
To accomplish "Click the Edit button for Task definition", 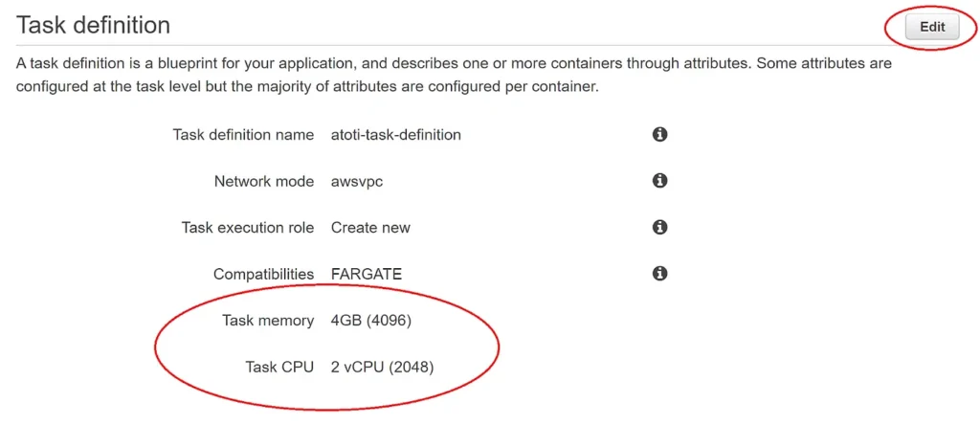I will [932, 28].
